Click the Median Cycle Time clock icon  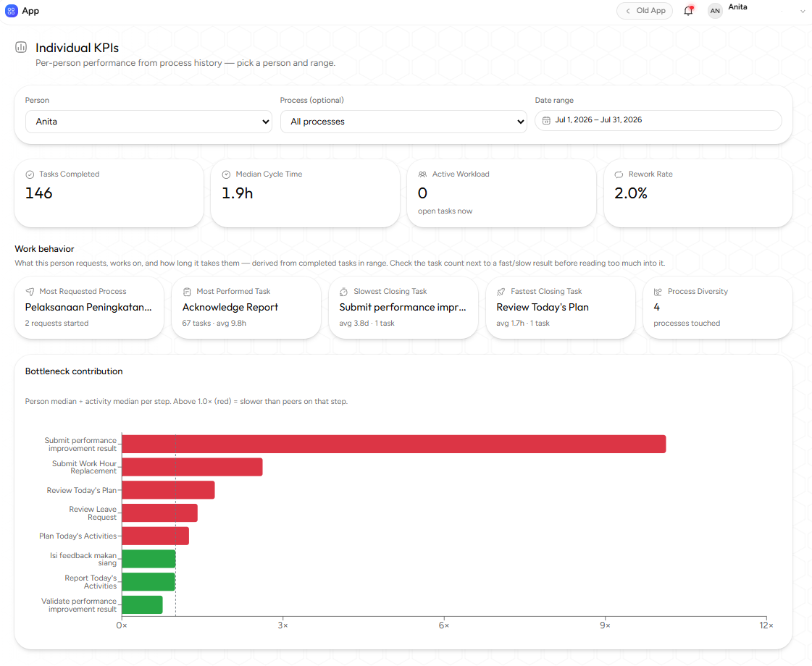click(x=226, y=175)
